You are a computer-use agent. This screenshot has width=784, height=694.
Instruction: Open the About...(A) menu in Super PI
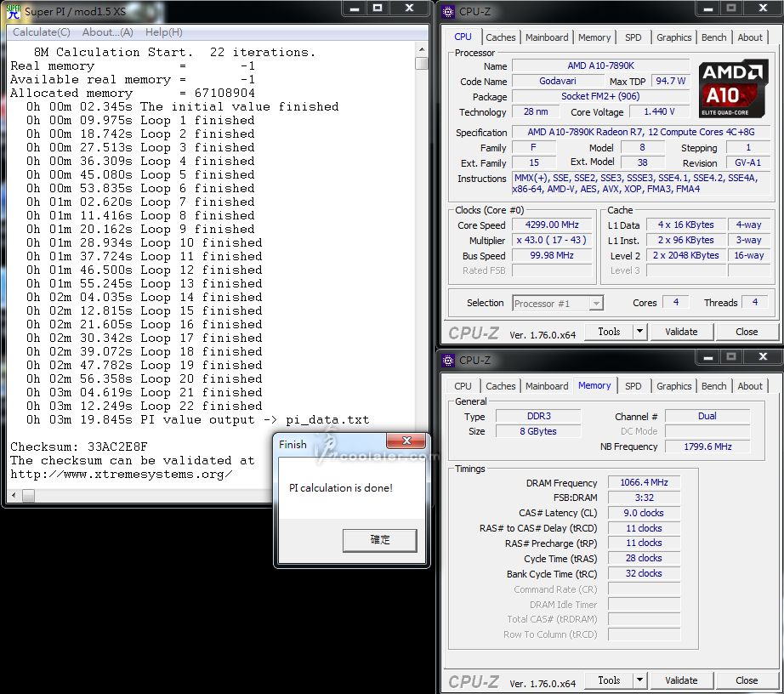tap(107, 32)
